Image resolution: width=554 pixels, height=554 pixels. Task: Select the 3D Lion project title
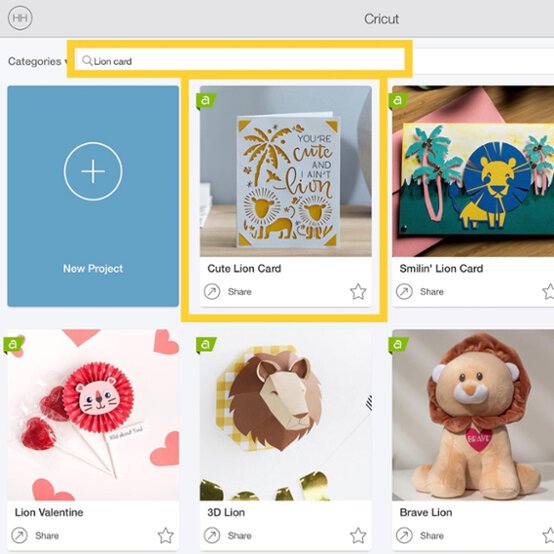click(226, 512)
